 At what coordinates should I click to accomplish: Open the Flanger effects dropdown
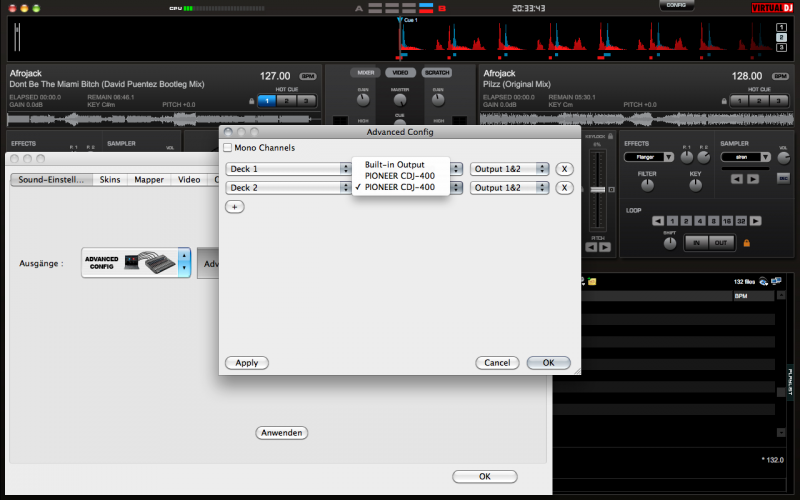pyautogui.click(x=648, y=157)
